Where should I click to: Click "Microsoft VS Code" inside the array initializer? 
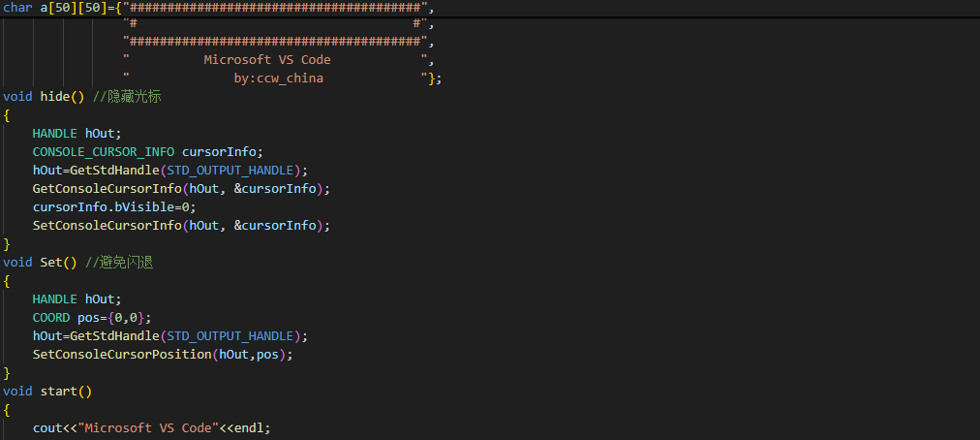[267, 60]
